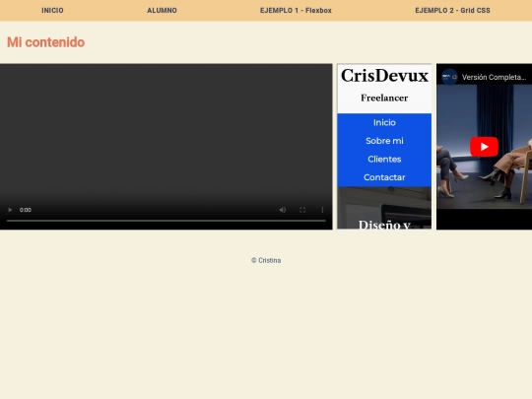The image size is (532, 399).
Task: Mute the video using speaker icon
Action: (x=283, y=210)
